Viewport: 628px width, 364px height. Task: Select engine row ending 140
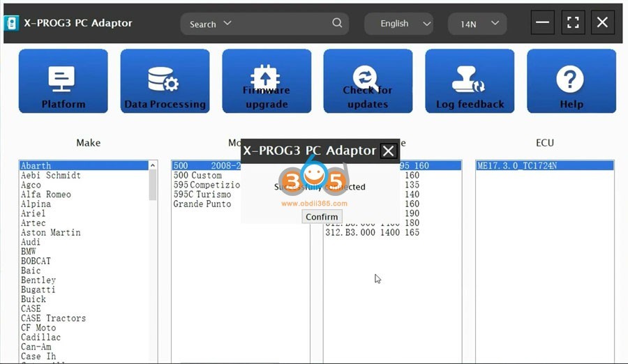coord(431,195)
